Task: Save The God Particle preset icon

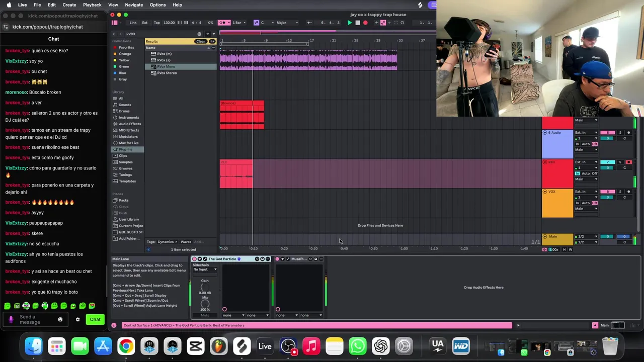Action: tap(262, 259)
